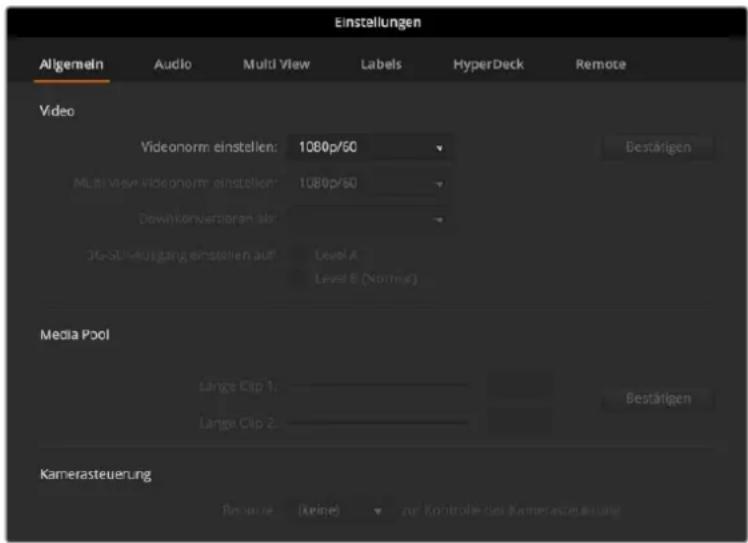Screen dimensions: 748x543
Task: Click Bestätigen in the Media Pool section
Action: [658, 398]
